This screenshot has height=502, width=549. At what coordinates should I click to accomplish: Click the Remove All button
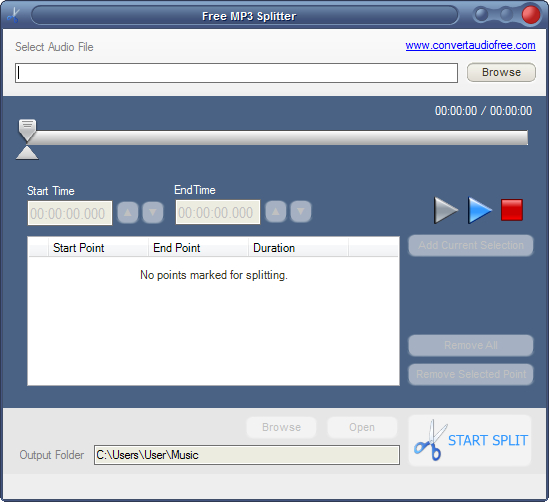click(x=471, y=345)
